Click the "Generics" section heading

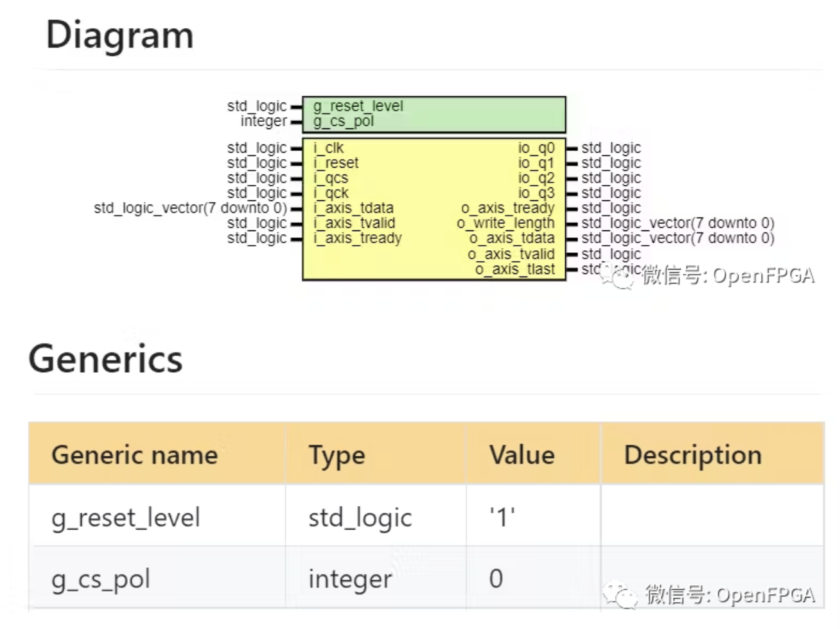tap(106, 359)
